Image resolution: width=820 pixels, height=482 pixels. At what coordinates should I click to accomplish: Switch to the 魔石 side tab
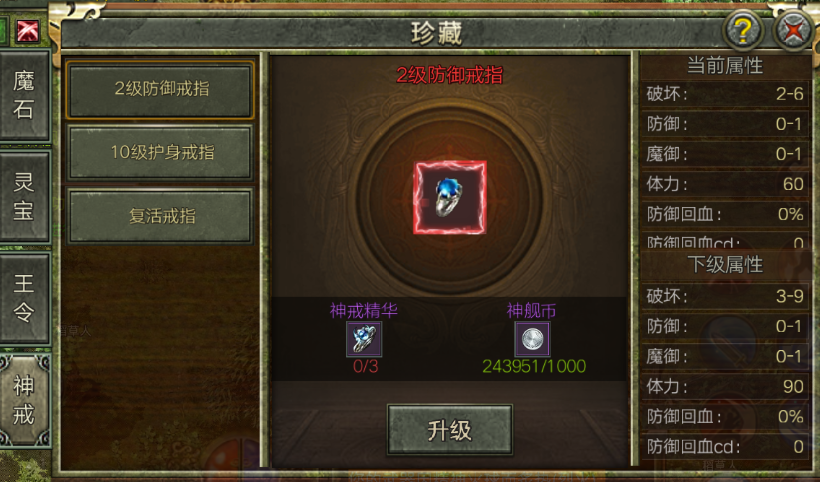(x=24, y=95)
